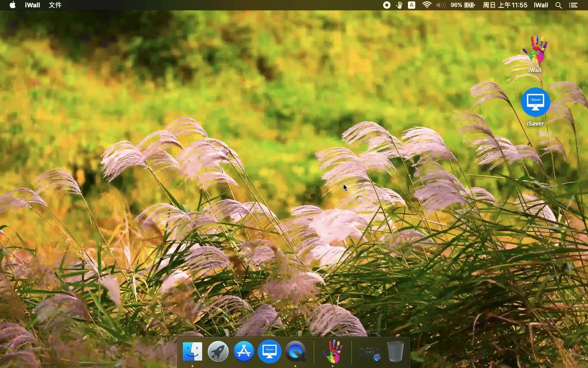
Task: Open Launchpad rocket in the Dock
Action: click(x=218, y=352)
